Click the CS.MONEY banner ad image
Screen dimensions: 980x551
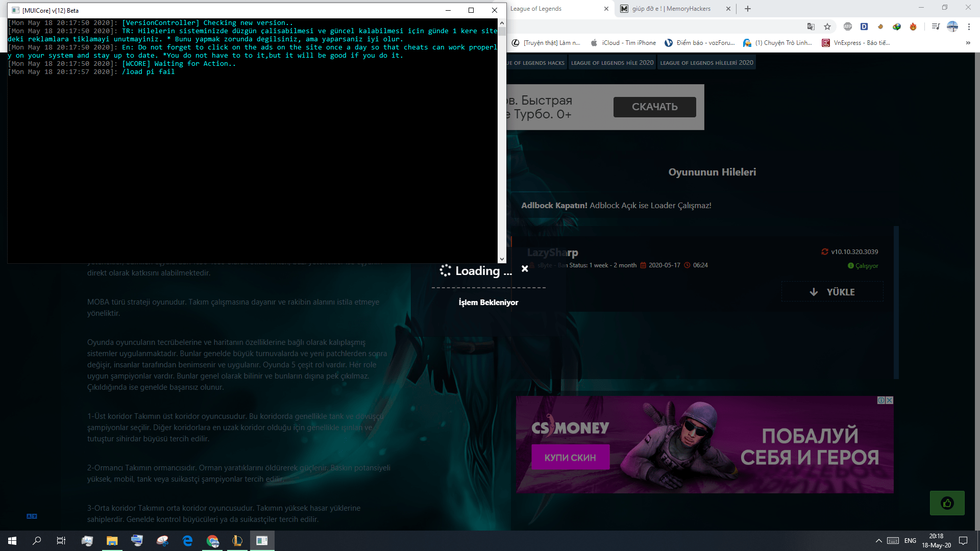tap(704, 444)
